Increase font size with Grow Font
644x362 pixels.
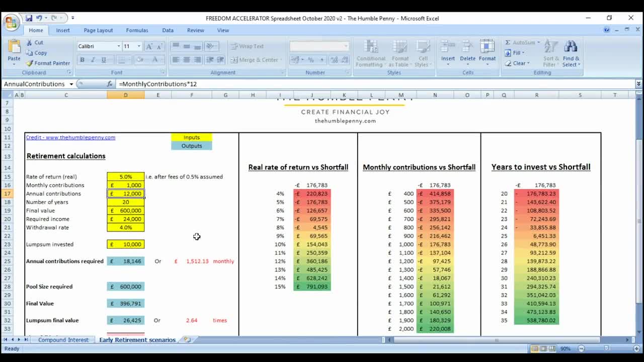coord(149,46)
